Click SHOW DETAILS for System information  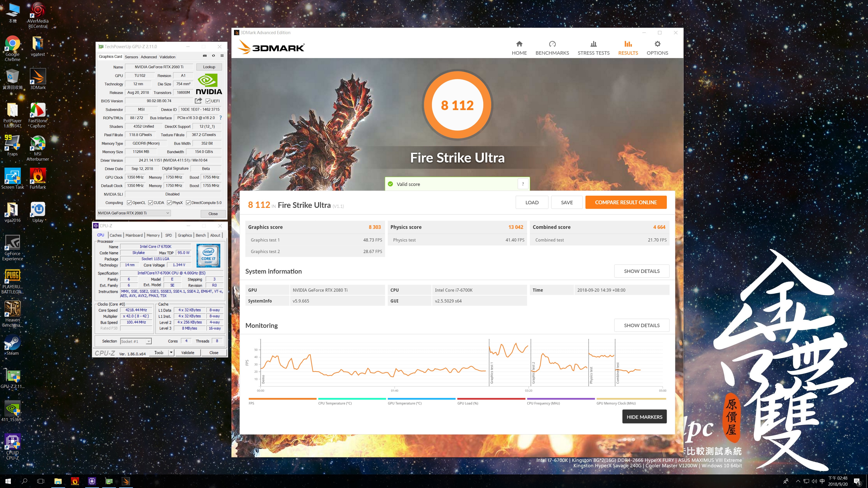point(642,271)
